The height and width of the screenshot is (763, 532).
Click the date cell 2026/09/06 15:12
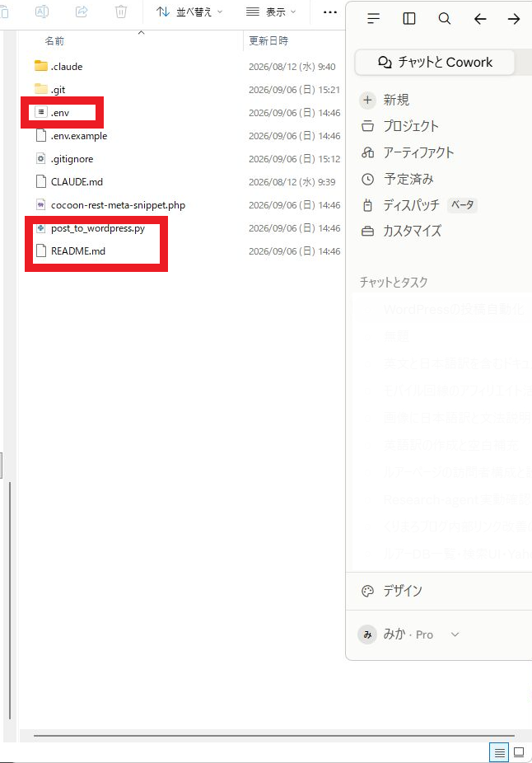click(294, 159)
